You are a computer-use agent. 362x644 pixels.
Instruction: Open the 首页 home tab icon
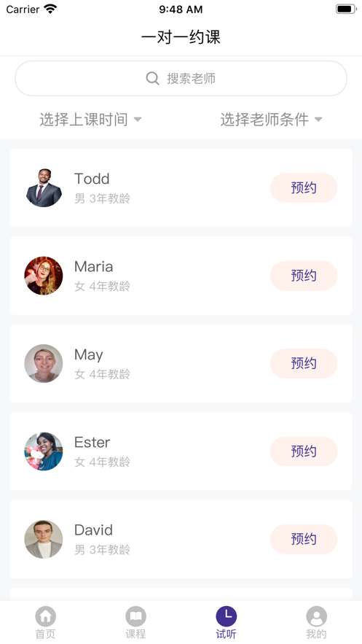(45, 616)
